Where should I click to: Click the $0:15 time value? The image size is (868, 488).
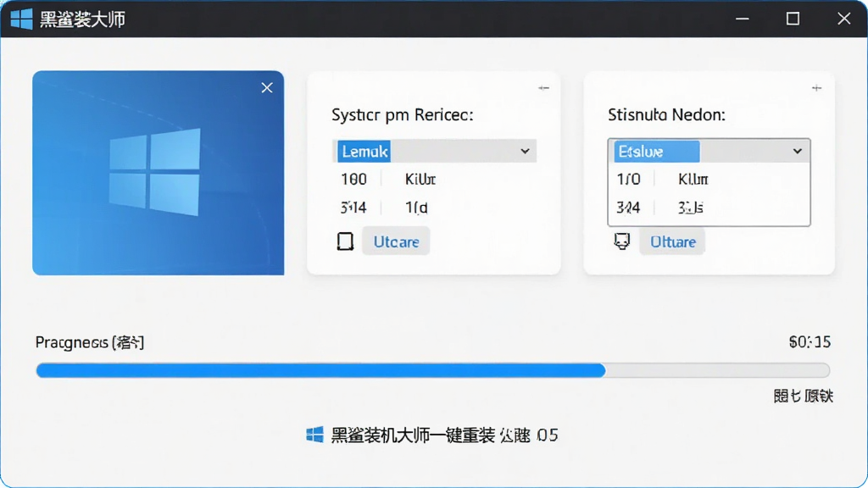(x=810, y=342)
